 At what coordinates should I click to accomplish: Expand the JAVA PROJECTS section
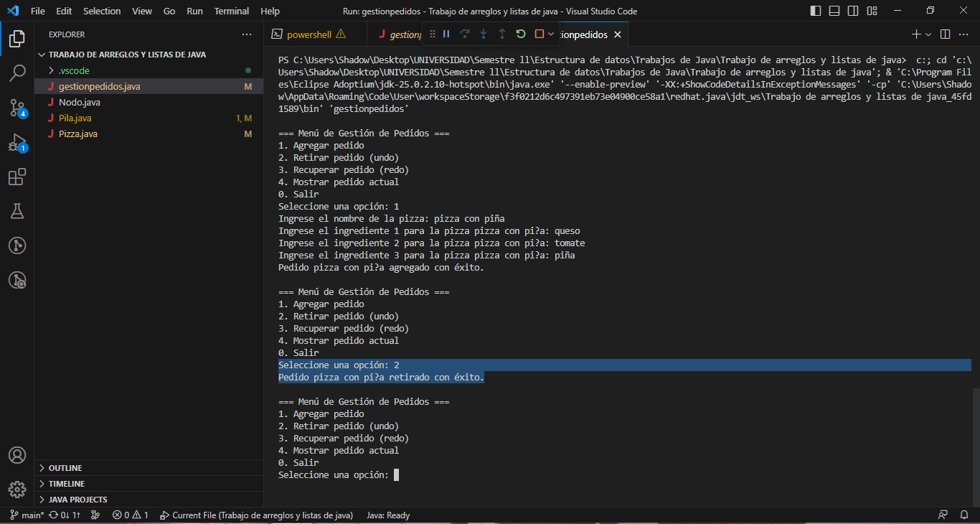click(x=149, y=500)
